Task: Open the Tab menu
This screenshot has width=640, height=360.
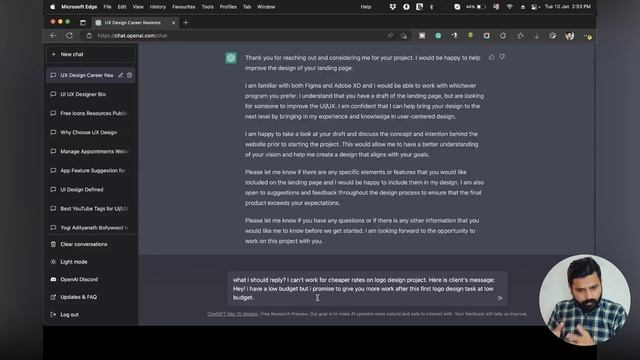Action: click(x=247, y=7)
